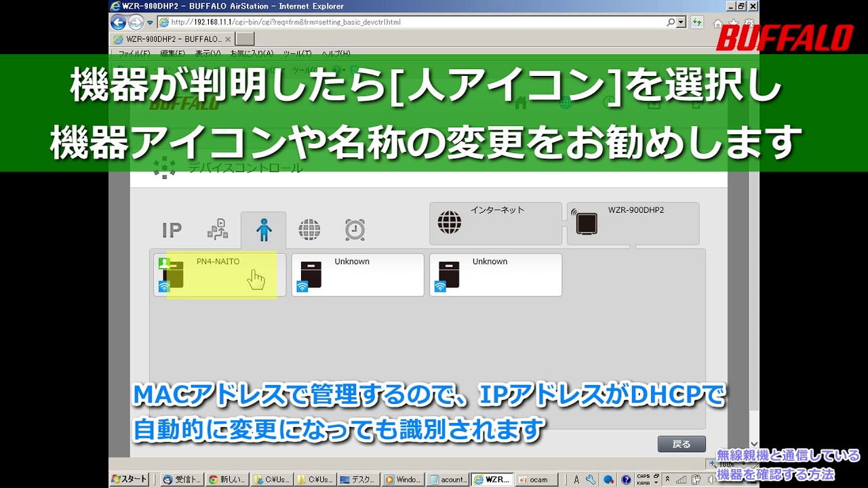The height and width of the screenshot is (488, 868).
Task: Click the page scrollbar down arrow
Action: pos(753,444)
